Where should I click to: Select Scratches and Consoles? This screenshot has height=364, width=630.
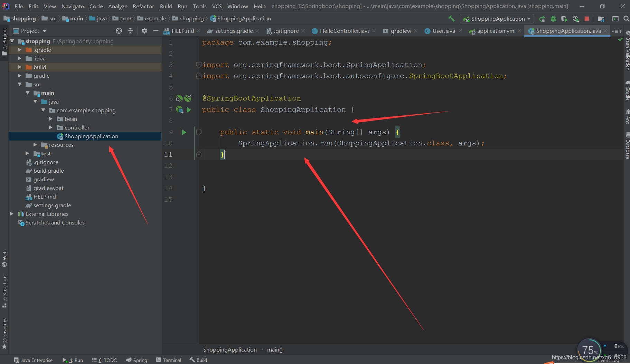pos(55,222)
